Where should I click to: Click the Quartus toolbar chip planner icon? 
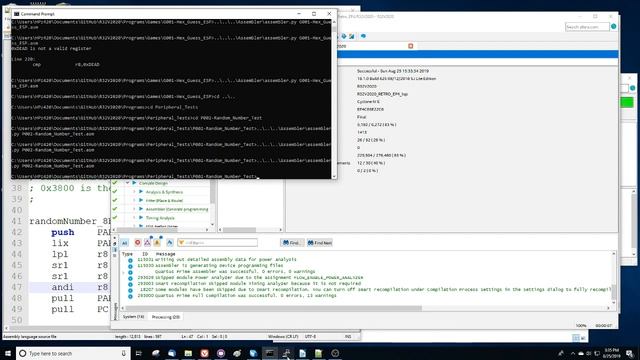(x=351, y=36)
